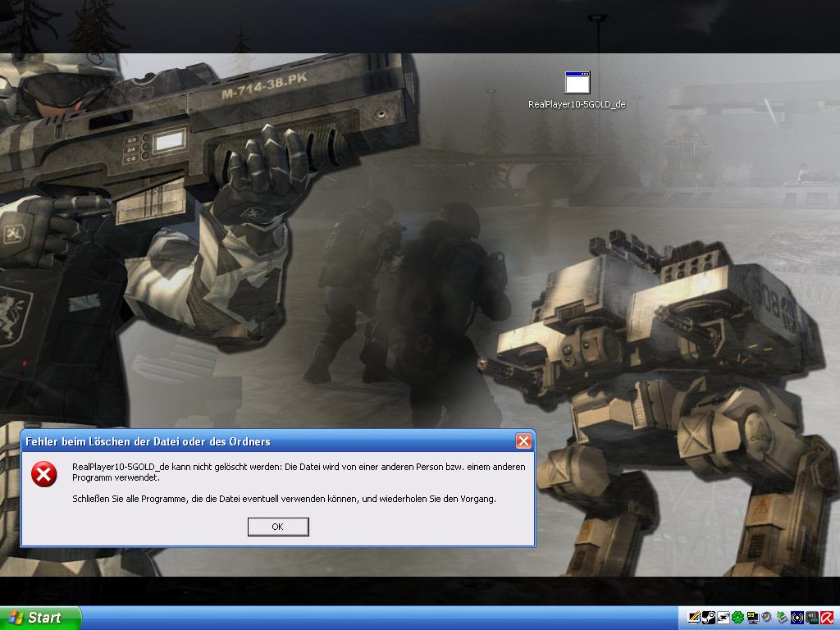
Task: Click the Avira red umbrella tray icon
Action: point(827,618)
